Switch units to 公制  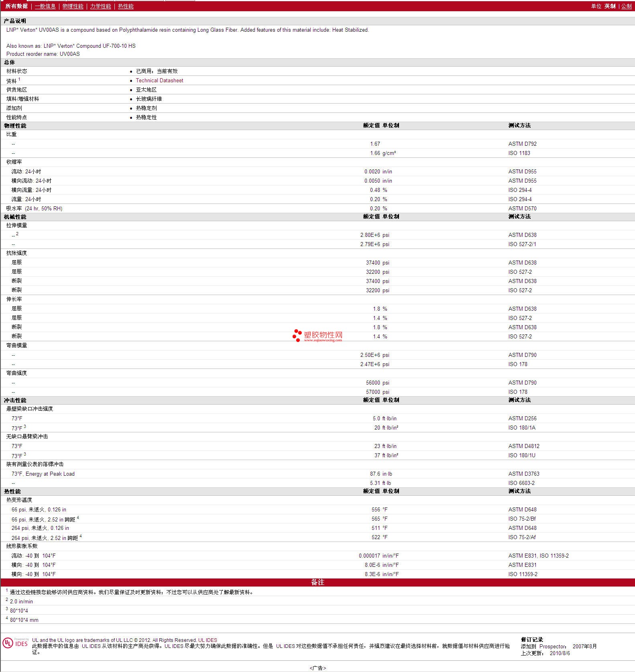pyautogui.click(x=627, y=6)
